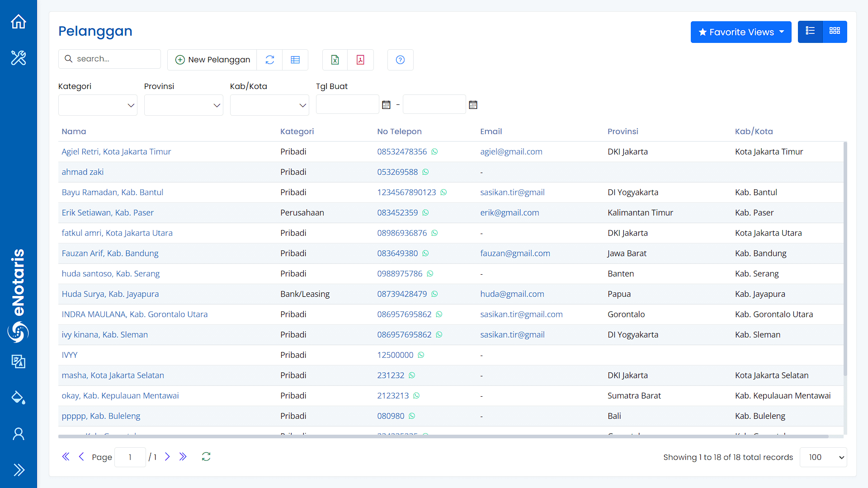
Task: Refresh list using toolbar reload icon
Action: pyautogui.click(x=270, y=60)
